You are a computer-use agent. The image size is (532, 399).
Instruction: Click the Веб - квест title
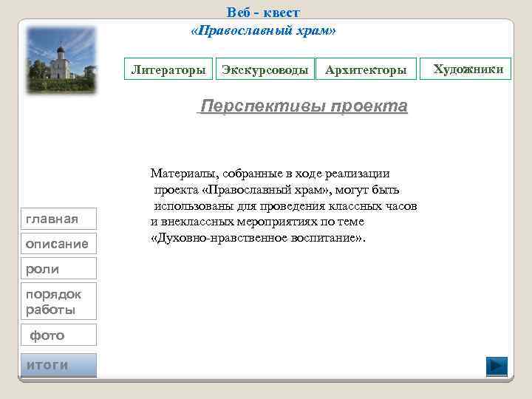coord(263,13)
